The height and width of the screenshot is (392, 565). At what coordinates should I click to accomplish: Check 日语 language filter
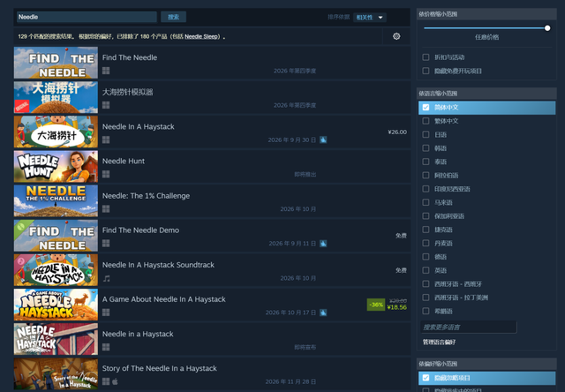(x=426, y=134)
